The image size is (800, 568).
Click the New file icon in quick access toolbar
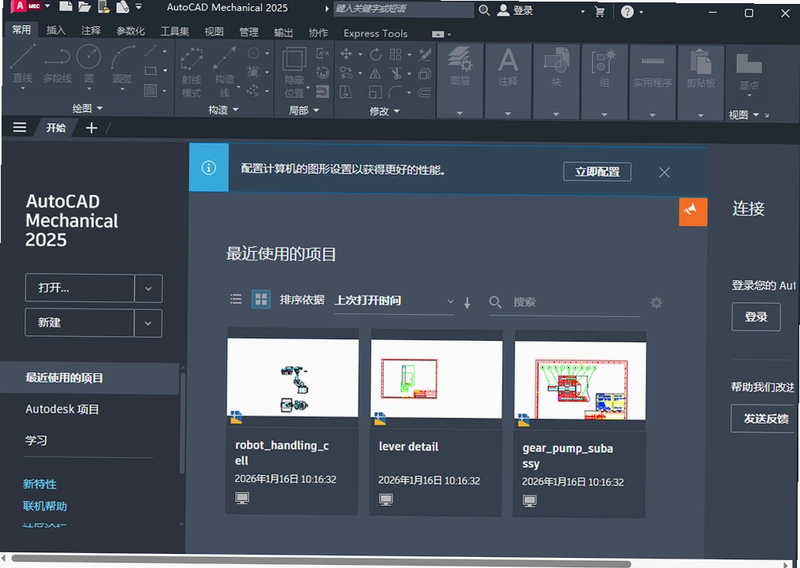click(x=65, y=7)
